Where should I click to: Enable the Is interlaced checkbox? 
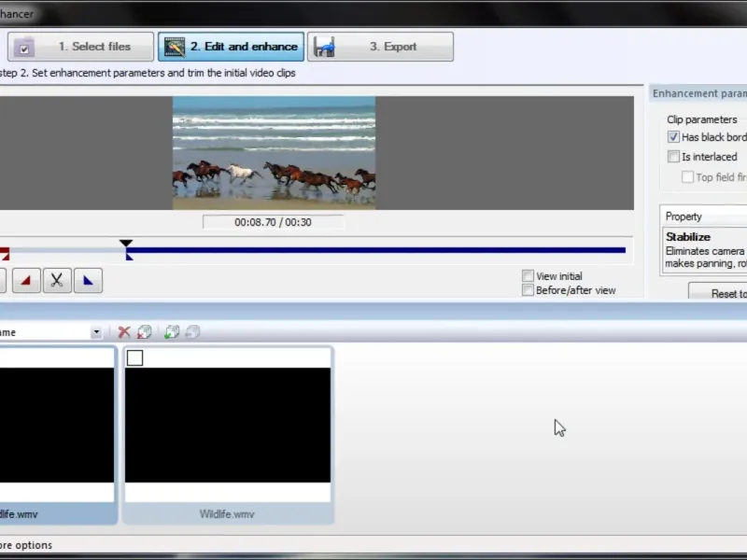point(673,157)
